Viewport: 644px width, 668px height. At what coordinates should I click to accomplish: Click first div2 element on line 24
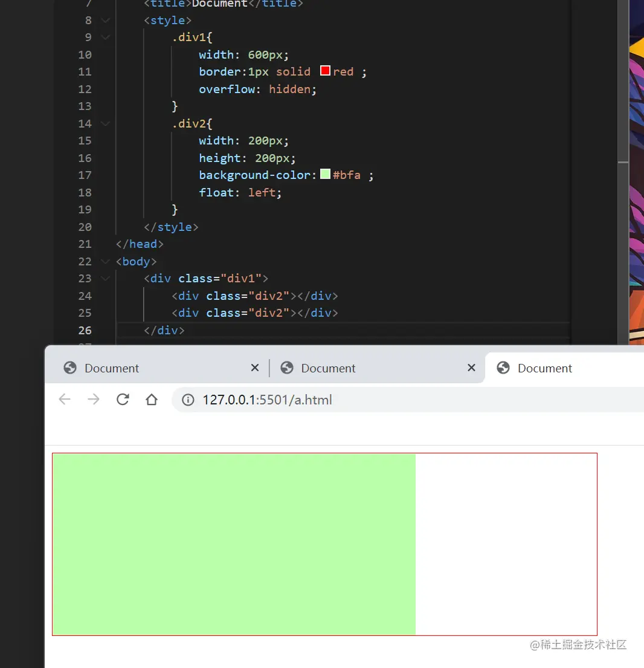coord(254,296)
